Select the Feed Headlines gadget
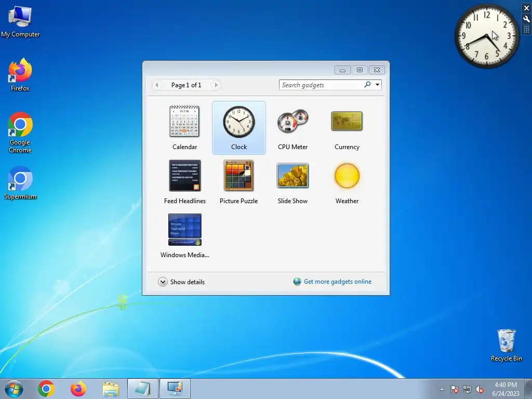Image resolution: width=532 pixels, height=399 pixels. 184,182
